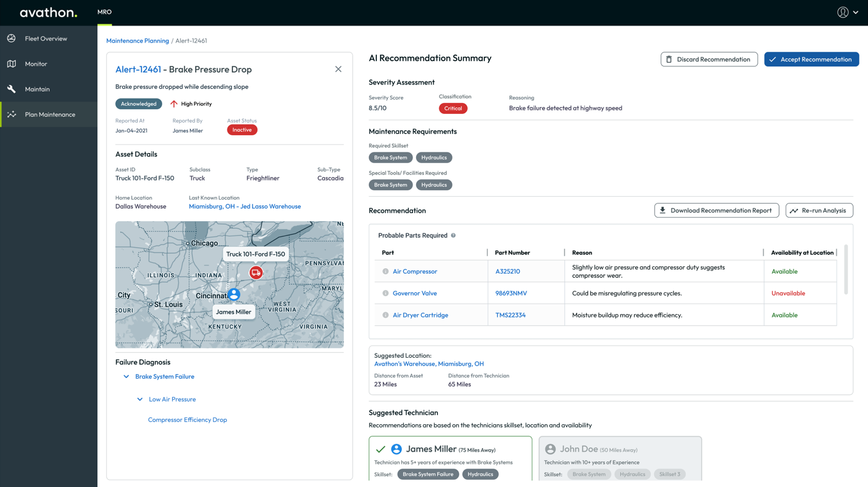Open Plan Maintenance in sidebar

tap(49, 115)
